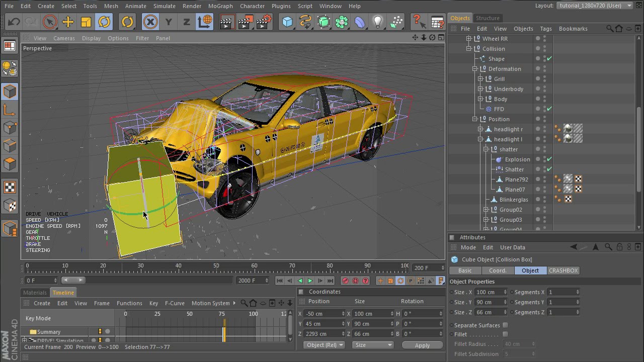Viewport: 644px width, 362px height.
Task: Select the Object Axis mode icon
Action: click(10, 110)
